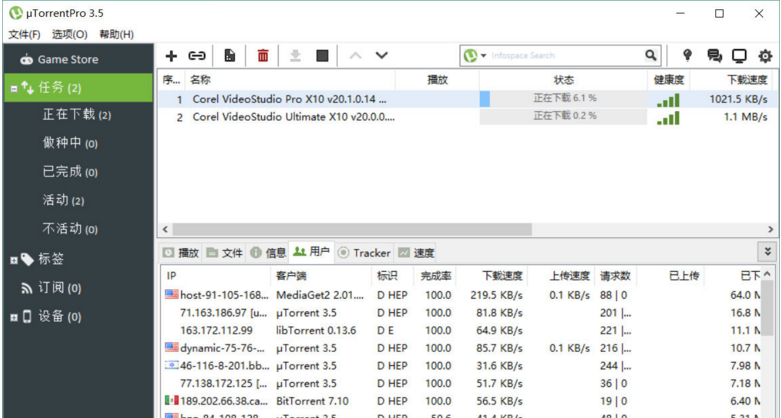This screenshot has width=781, height=418.
Task: Click left arrow of torrent list scrollbar
Action: [x=165, y=229]
